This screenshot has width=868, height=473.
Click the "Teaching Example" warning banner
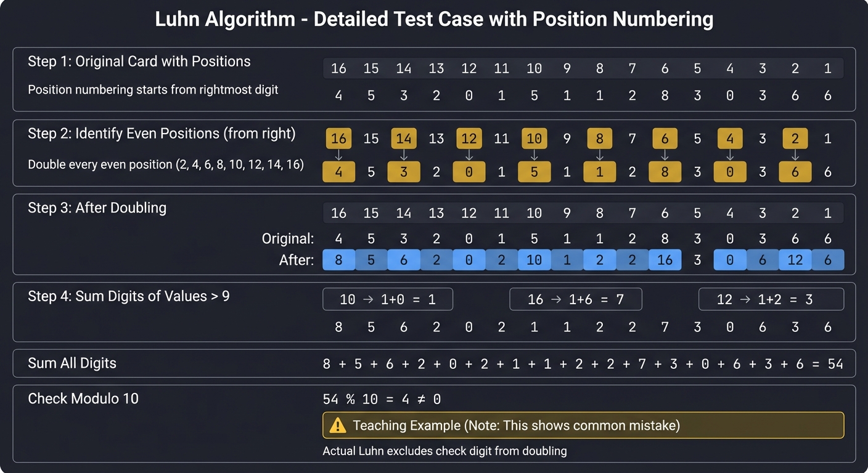tap(583, 425)
